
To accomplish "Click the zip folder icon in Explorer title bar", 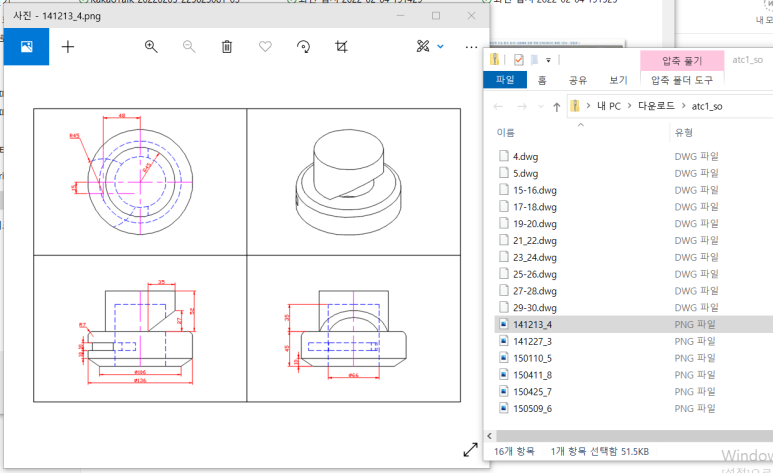I will coord(494,60).
